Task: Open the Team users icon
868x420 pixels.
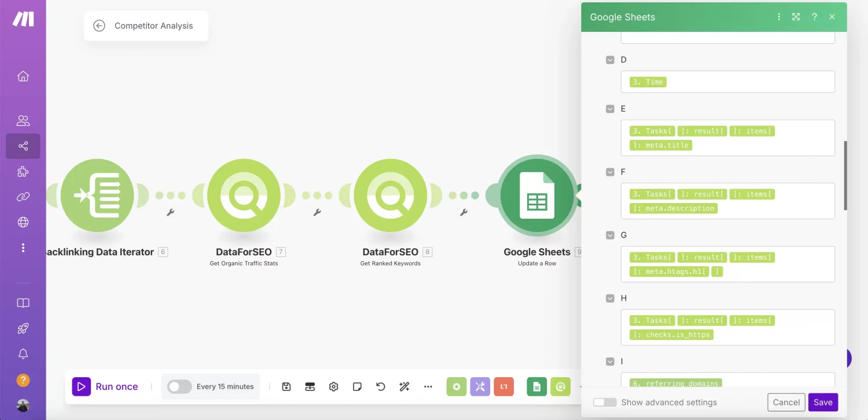Action: (x=23, y=120)
